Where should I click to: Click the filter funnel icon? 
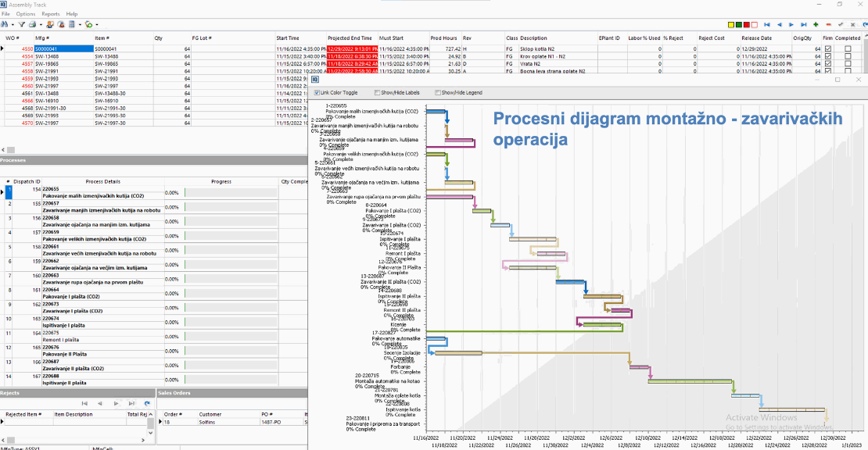22,24
